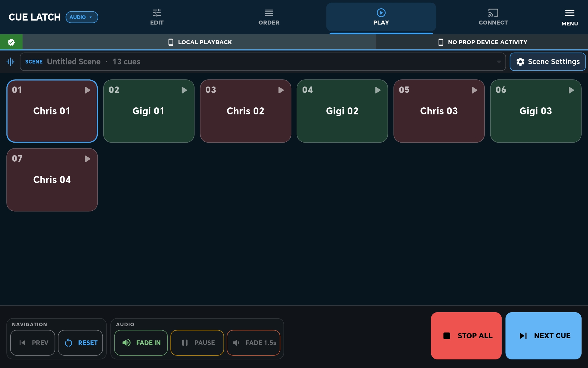
Task: Click FADE 1.5s fade-out button
Action: coord(254,343)
